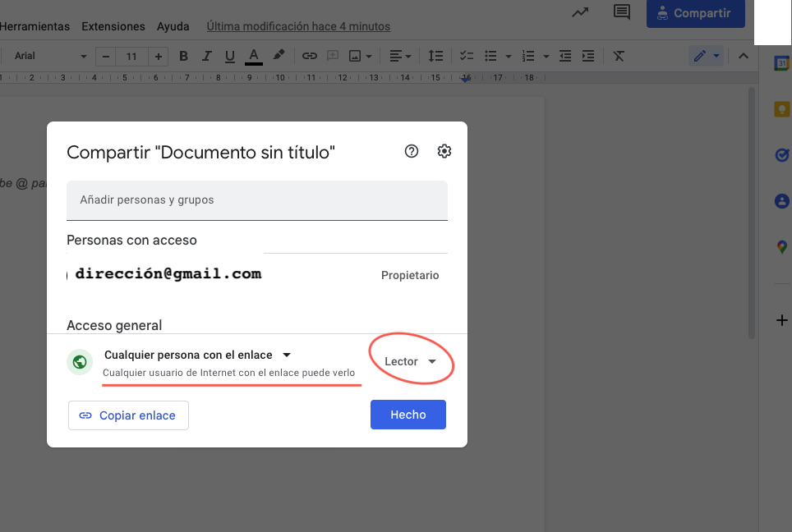Decrease the font size
The height and width of the screenshot is (532, 792).
[x=105, y=57]
